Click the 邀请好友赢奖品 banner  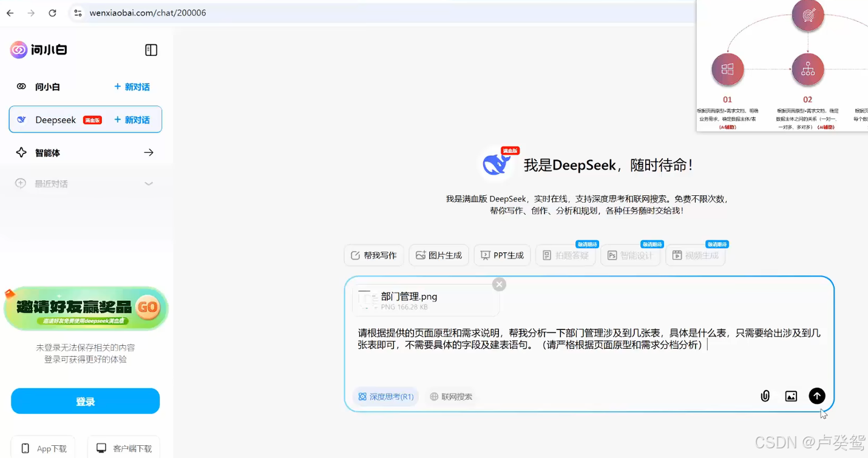(86, 308)
